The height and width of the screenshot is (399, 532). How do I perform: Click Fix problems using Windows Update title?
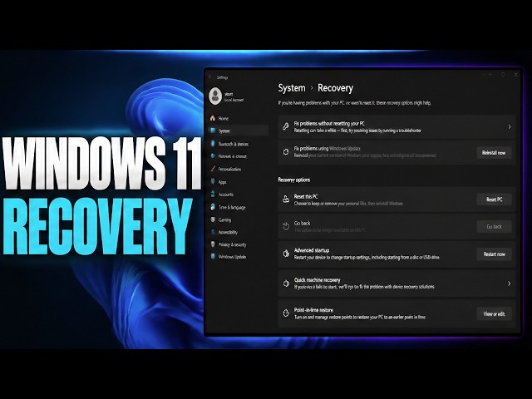327,148
